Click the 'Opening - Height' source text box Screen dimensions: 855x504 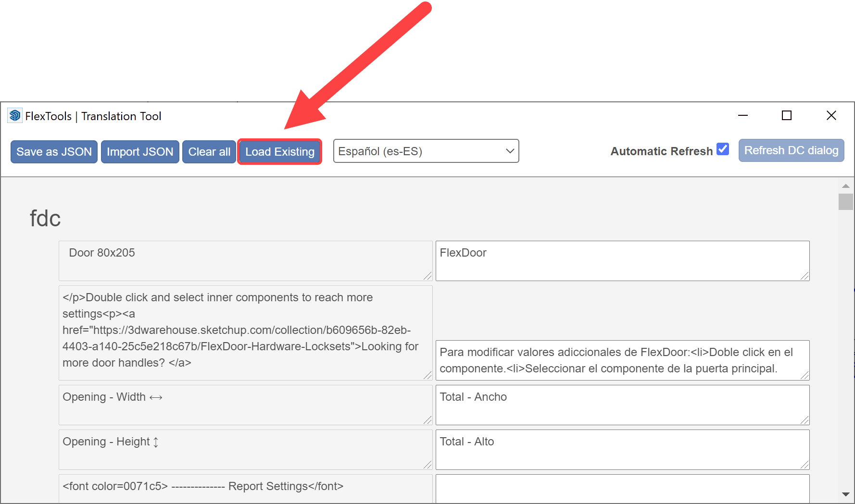246,450
